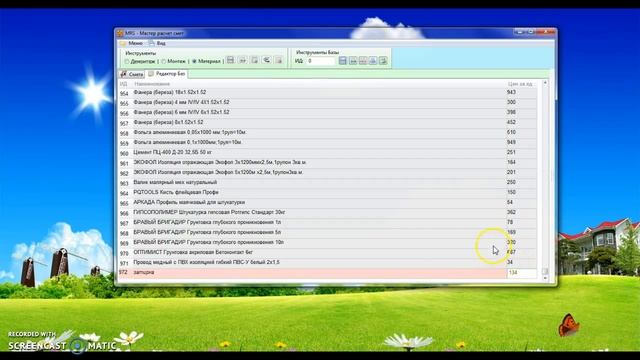Screen dimensions: 640x360
Task: Click the list scrollbar up arrow
Action: point(545,83)
